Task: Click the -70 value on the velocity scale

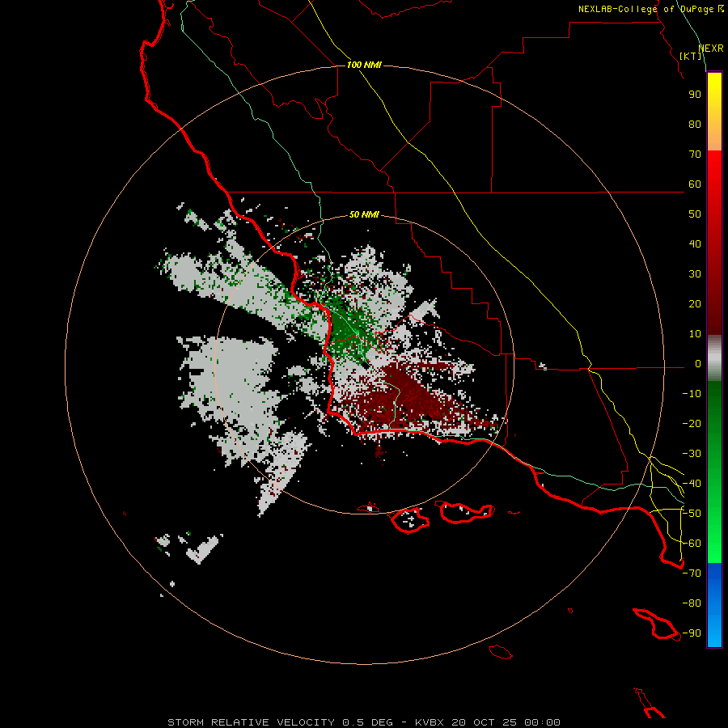Action: (x=692, y=574)
